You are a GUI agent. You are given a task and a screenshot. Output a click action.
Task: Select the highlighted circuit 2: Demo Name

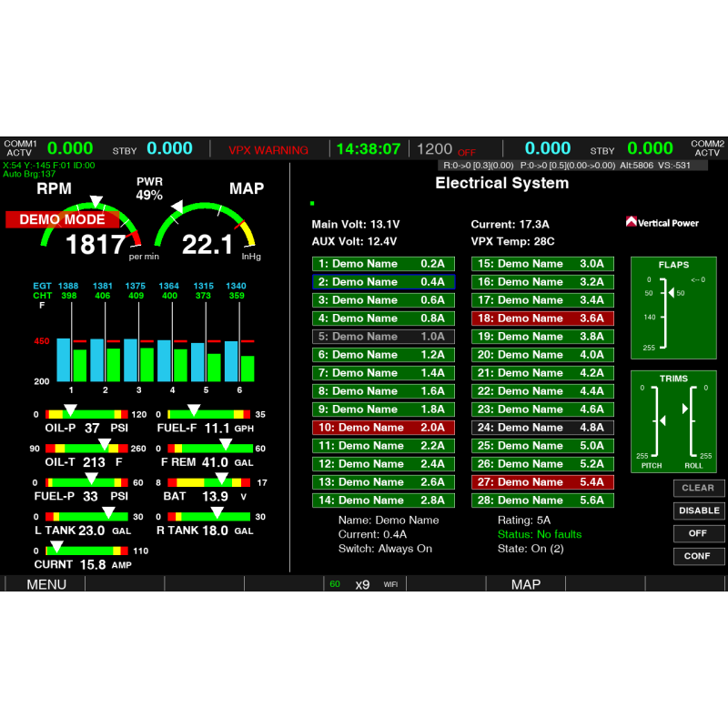point(383,281)
